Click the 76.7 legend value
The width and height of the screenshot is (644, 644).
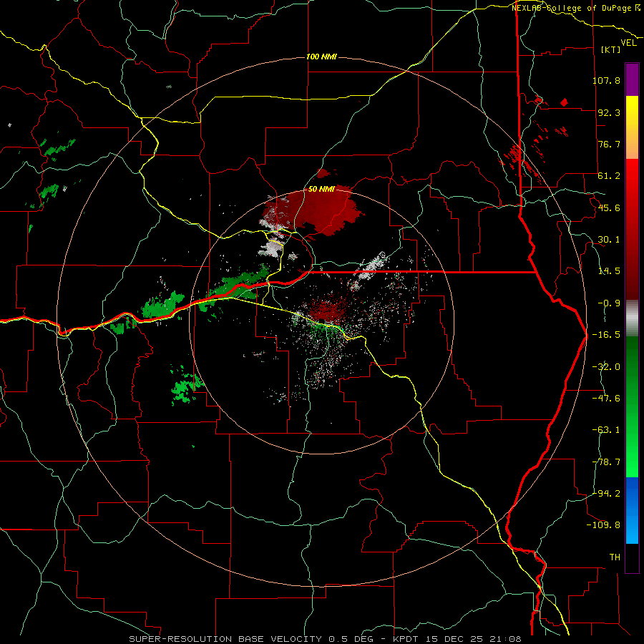coord(609,144)
